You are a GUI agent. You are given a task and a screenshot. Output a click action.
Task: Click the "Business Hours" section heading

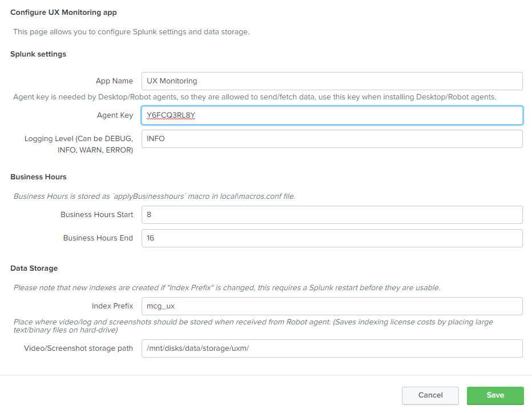pos(38,177)
